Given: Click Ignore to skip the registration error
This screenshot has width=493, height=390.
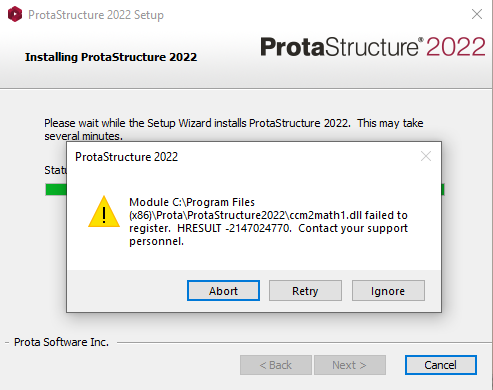Looking at the screenshot, I should point(388,291).
